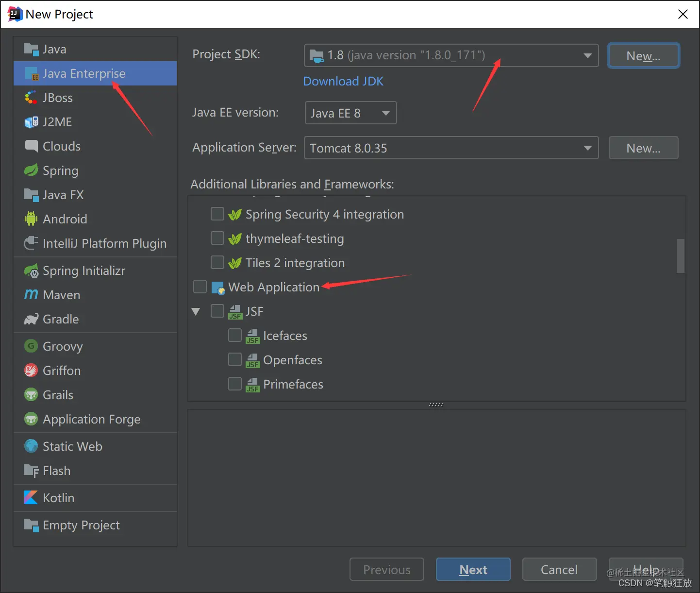Screen dimensions: 700x593
Task: Click the Spring leaf icon in sidebar
Action: (31, 170)
